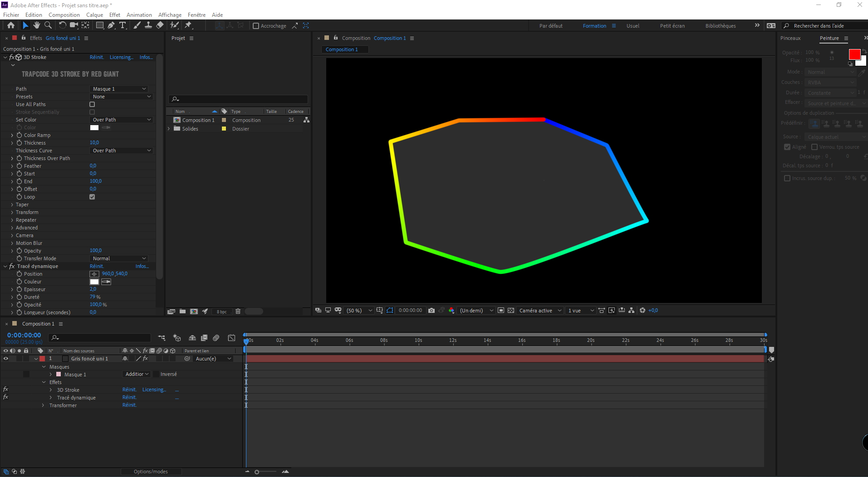Select the Hand tool
The image size is (868, 477).
click(37, 25)
